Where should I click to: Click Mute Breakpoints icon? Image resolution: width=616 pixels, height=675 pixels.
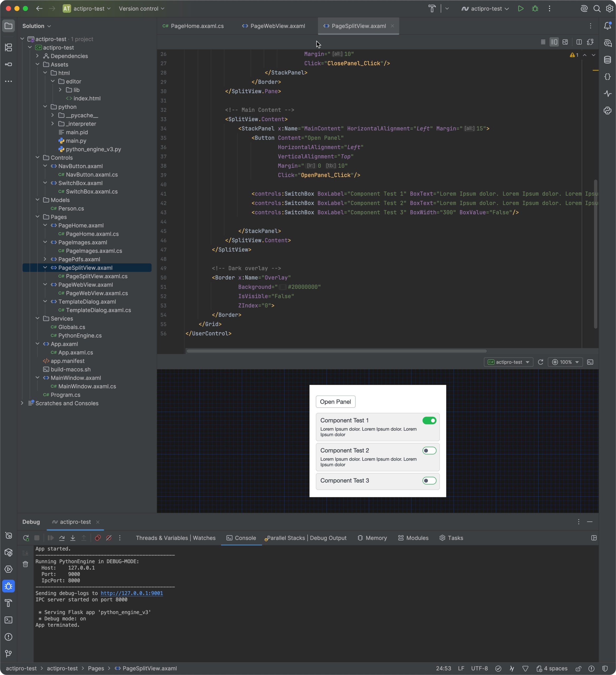(x=109, y=538)
